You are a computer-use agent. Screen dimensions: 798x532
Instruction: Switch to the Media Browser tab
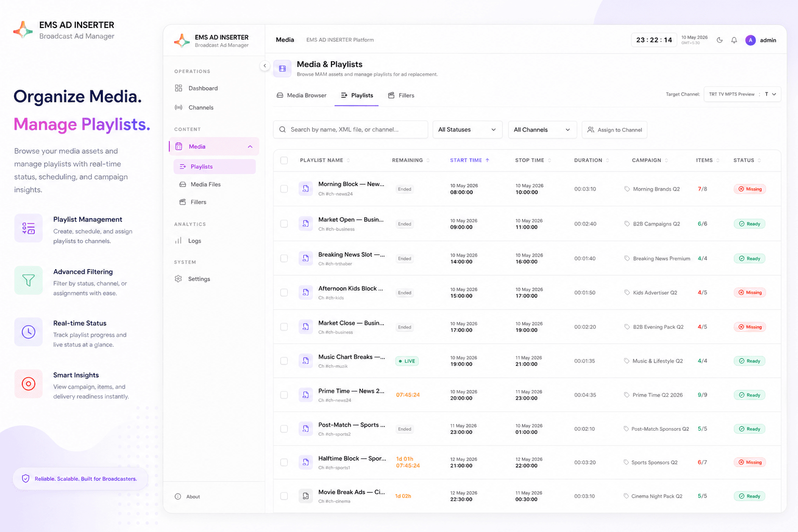point(302,96)
